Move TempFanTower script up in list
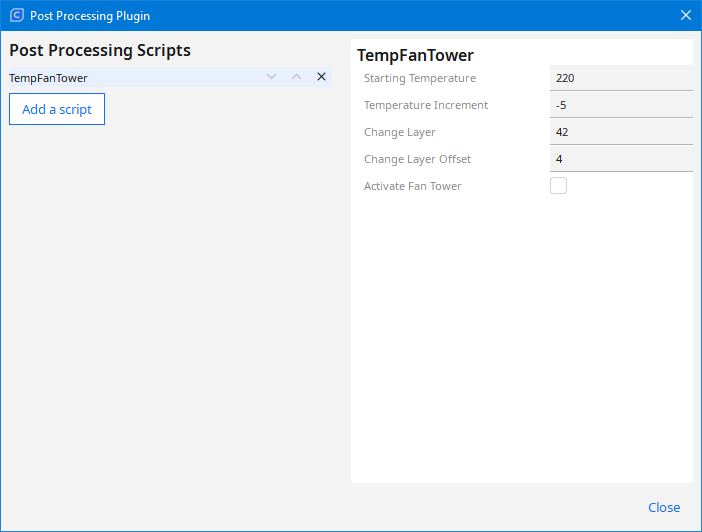 296,77
